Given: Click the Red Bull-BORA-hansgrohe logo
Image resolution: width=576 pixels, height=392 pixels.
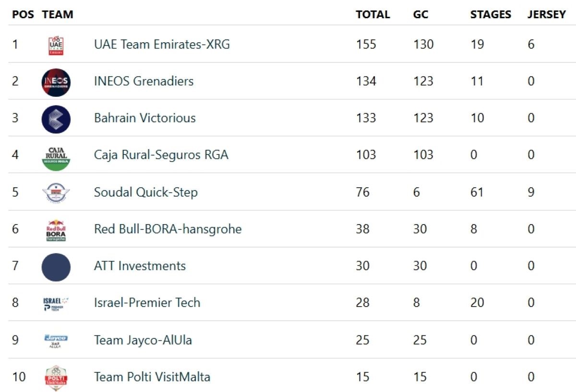Looking at the screenshot, I should pyautogui.click(x=56, y=230).
